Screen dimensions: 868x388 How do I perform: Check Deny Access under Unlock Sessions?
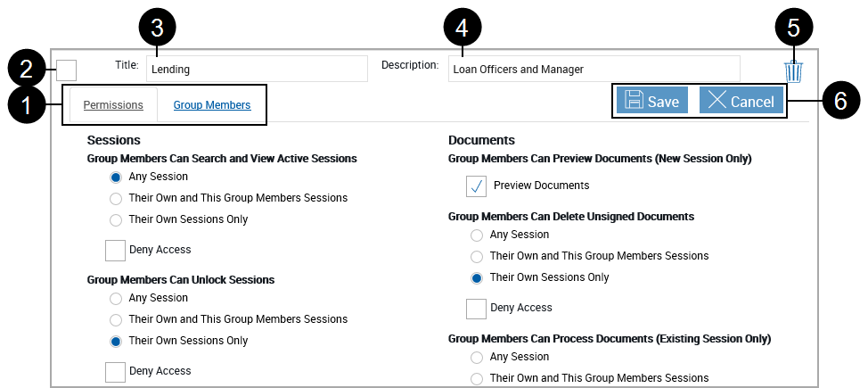click(115, 372)
